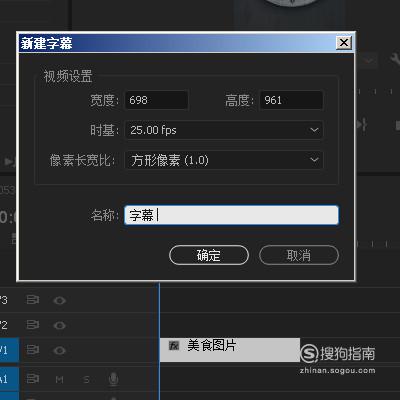The image size is (400, 400).
Task: Click the fx badge on 美食图片 clip
Action: [x=174, y=346]
